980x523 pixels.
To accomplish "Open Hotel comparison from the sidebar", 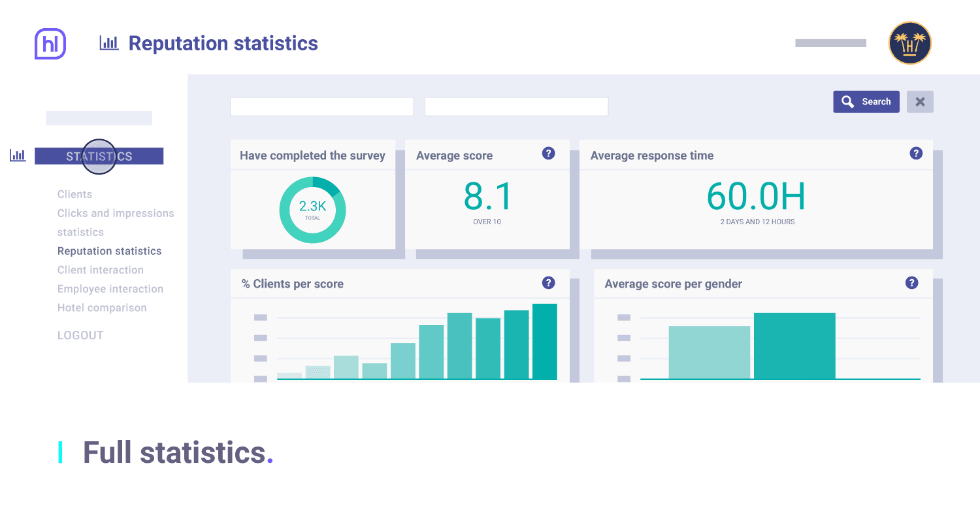I will (102, 308).
